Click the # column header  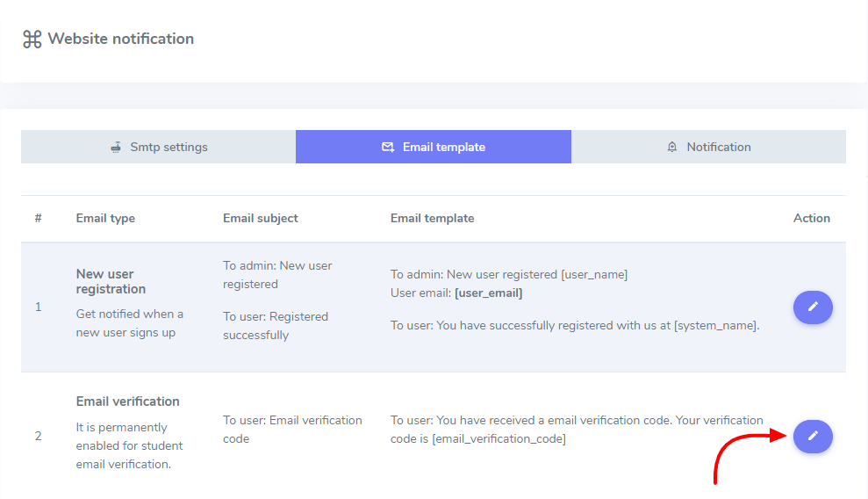tap(38, 218)
